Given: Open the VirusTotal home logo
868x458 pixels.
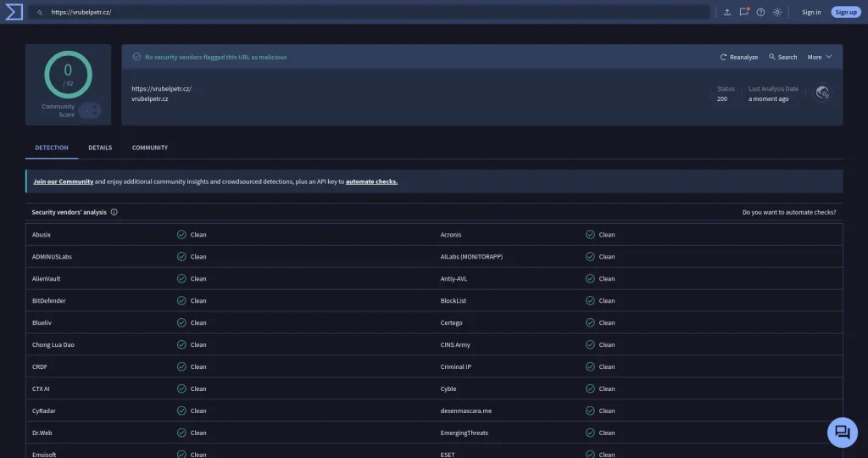Looking at the screenshot, I should coord(14,12).
